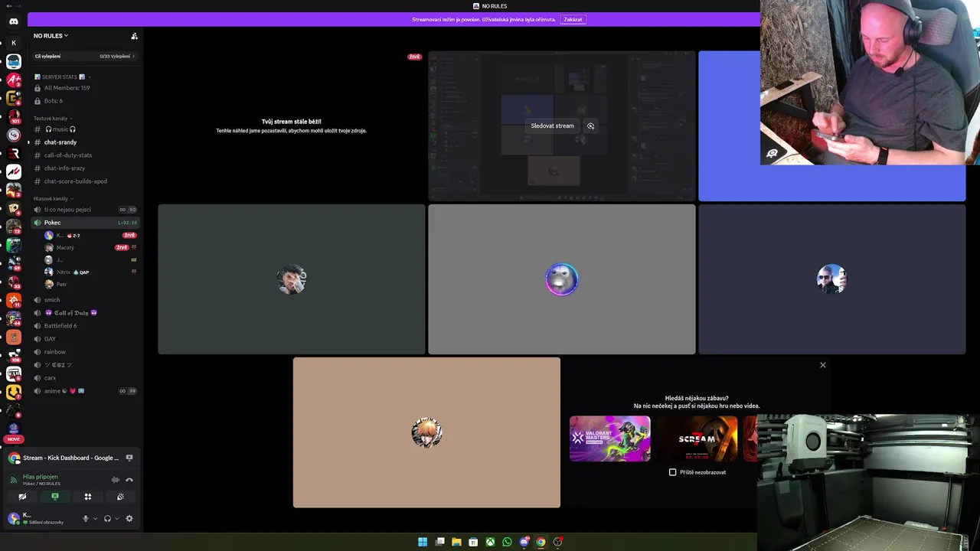Join the anime voice channel
This screenshot has height=551, width=980.
coord(84,391)
